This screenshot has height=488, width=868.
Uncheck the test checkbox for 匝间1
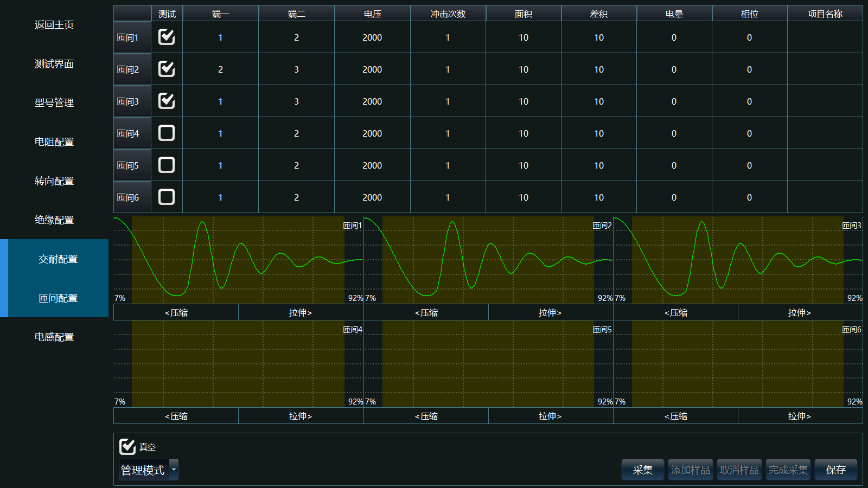167,37
